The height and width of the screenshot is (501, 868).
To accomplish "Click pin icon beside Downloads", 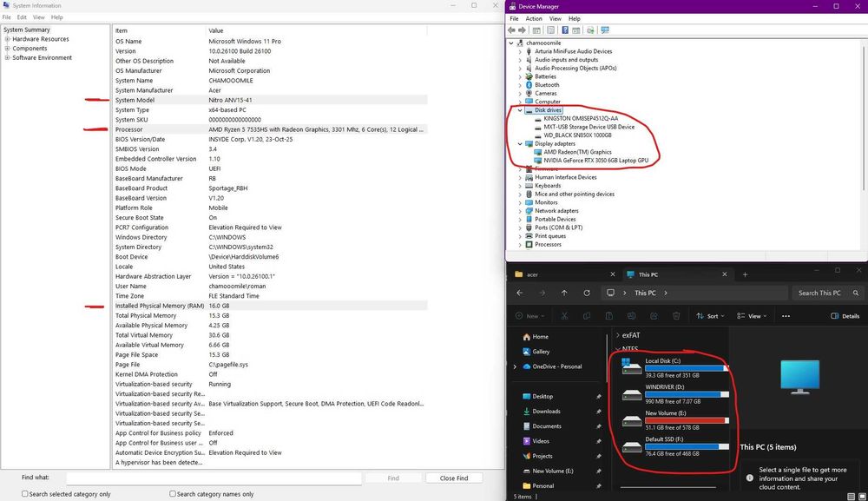I will (x=598, y=412).
